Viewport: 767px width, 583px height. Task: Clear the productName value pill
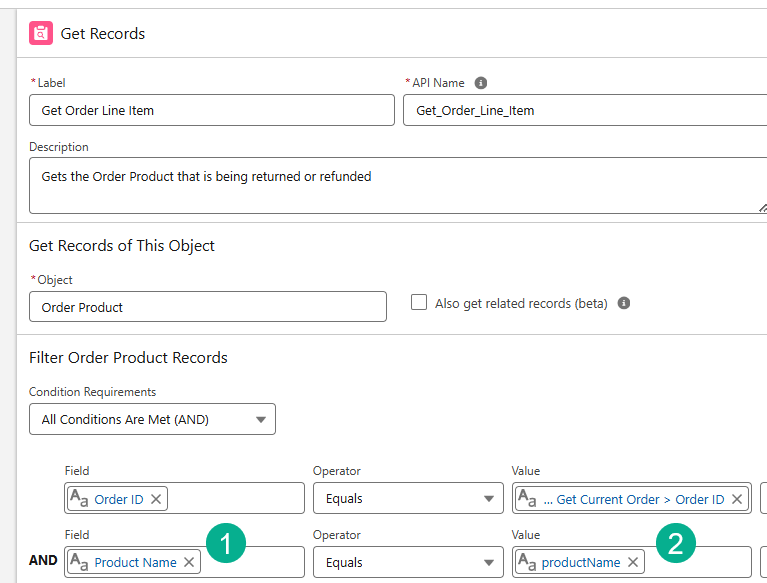[633, 562]
